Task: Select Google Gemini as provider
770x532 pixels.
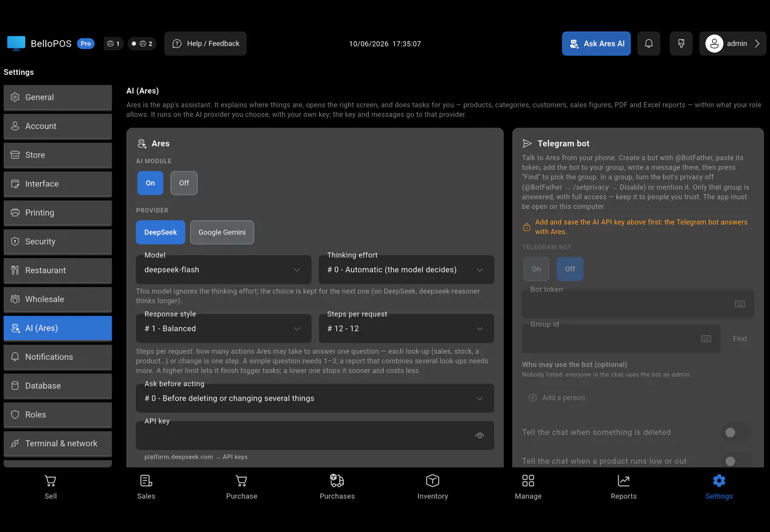Action: tap(222, 232)
